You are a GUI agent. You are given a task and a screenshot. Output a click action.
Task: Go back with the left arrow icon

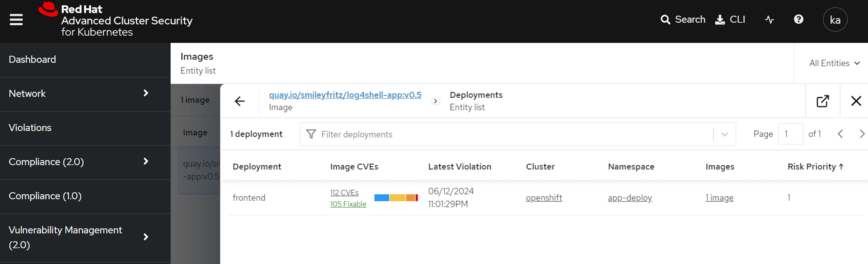pyautogui.click(x=240, y=101)
